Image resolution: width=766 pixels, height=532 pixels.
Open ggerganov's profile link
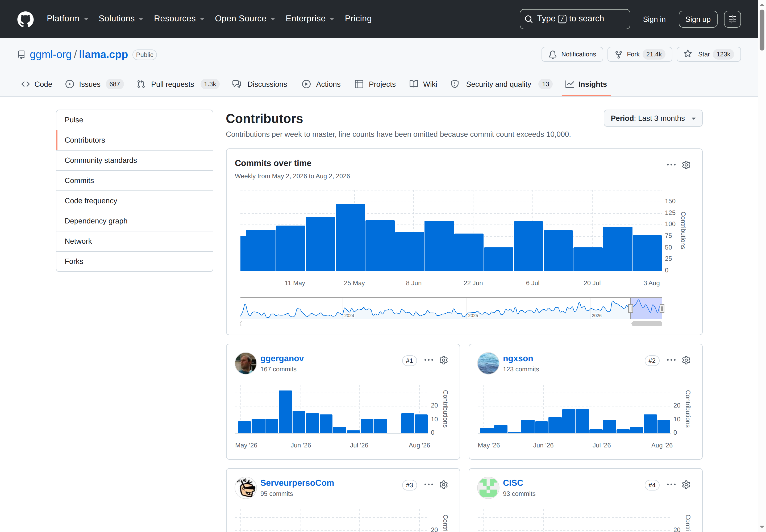pyautogui.click(x=282, y=358)
